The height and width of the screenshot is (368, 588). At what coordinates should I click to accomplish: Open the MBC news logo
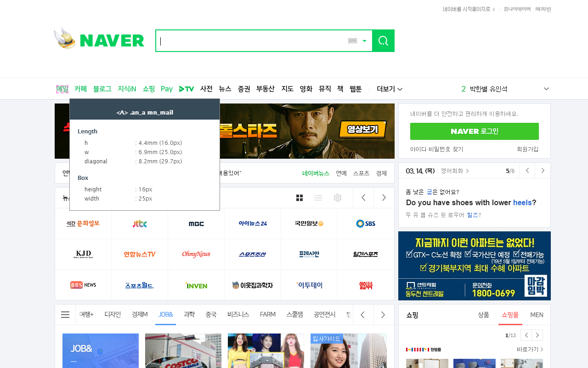coord(196,224)
